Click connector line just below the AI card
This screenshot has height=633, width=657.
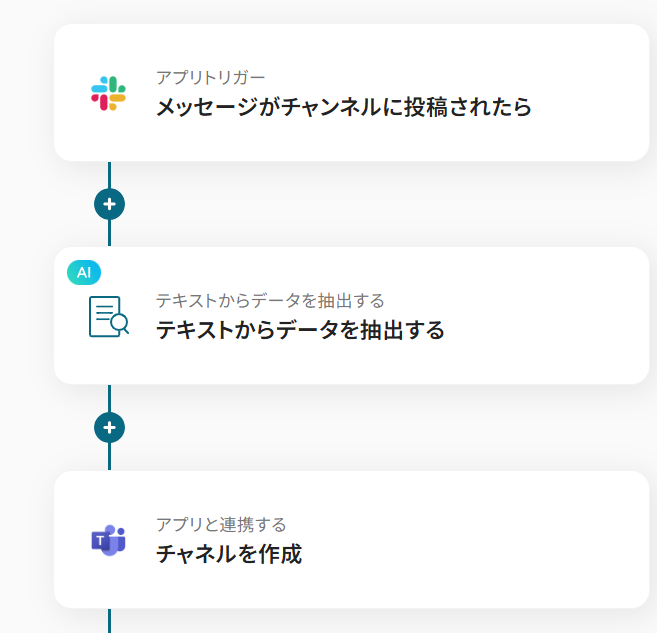pyautogui.click(x=109, y=398)
